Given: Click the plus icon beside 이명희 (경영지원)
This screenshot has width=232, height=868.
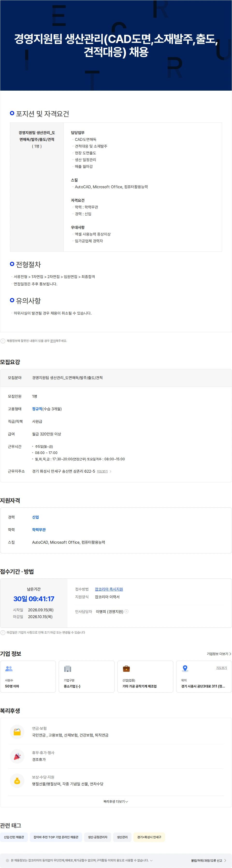Looking at the screenshot, I should click(x=126, y=611).
